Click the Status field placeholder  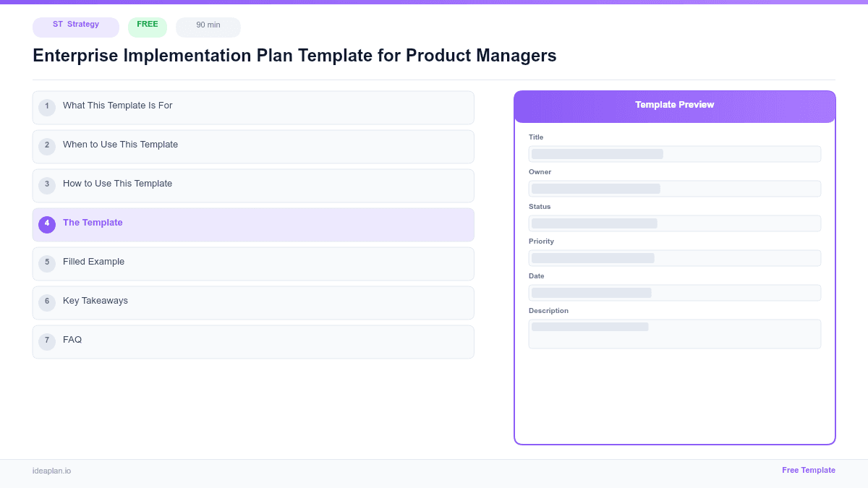click(674, 223)
